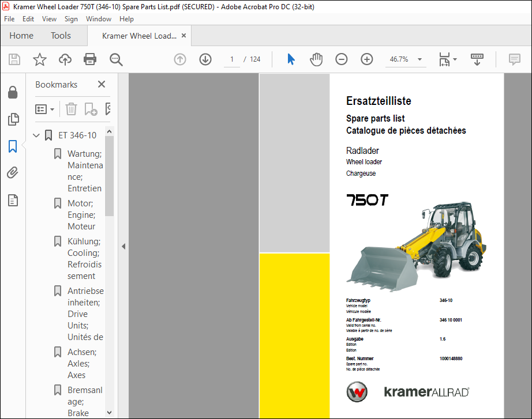
Task: Zoom out with minus button
Action: (x=342, y=59)
